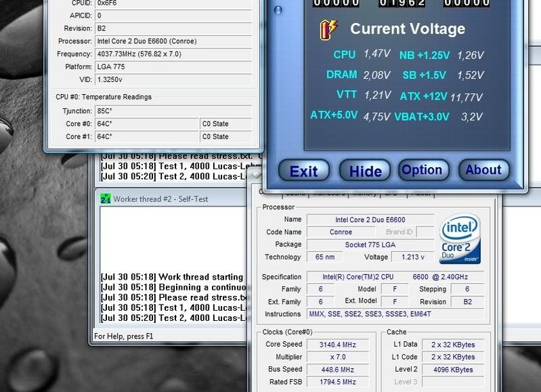The width and height of the screenshot is (541, 392).
Task: Click the Intel Core 2 Duo logo
Action: pyautogui.click(x=460, y=238)
